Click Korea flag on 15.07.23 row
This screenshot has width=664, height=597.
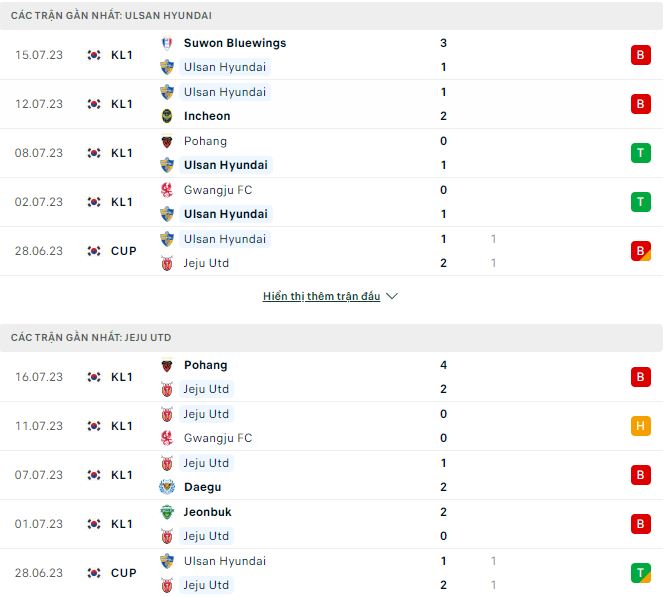[94, 55]
